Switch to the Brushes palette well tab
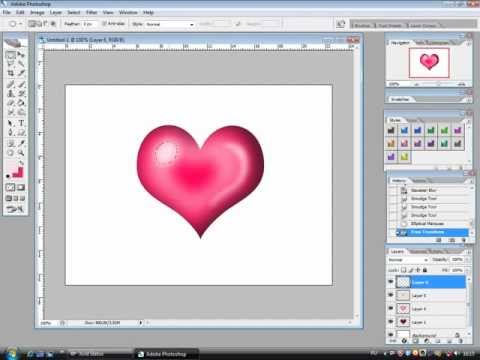 (x=362, y=25)
